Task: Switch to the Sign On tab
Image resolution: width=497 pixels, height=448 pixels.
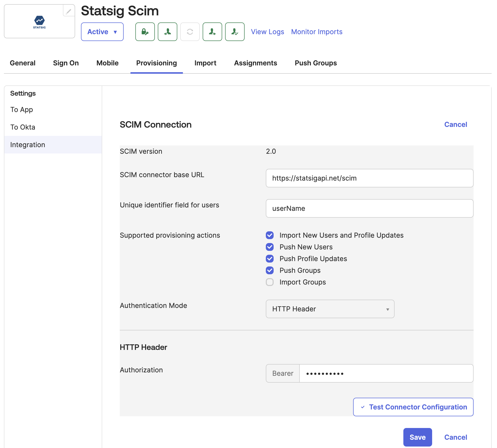Action: coord(66,63)
